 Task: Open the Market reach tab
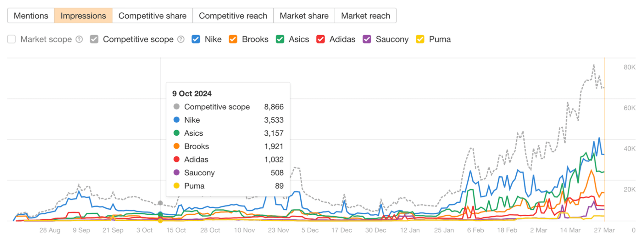point(365,16)
